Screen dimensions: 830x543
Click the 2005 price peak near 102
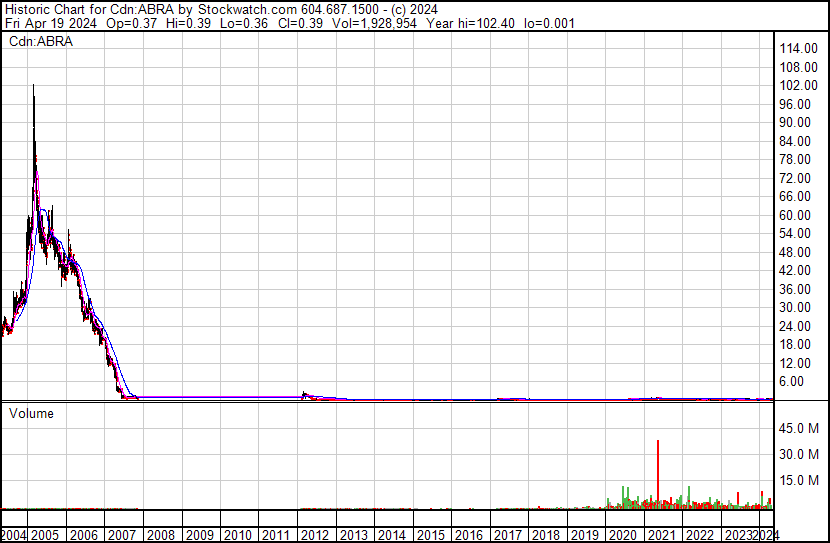(x=34, y=90)
